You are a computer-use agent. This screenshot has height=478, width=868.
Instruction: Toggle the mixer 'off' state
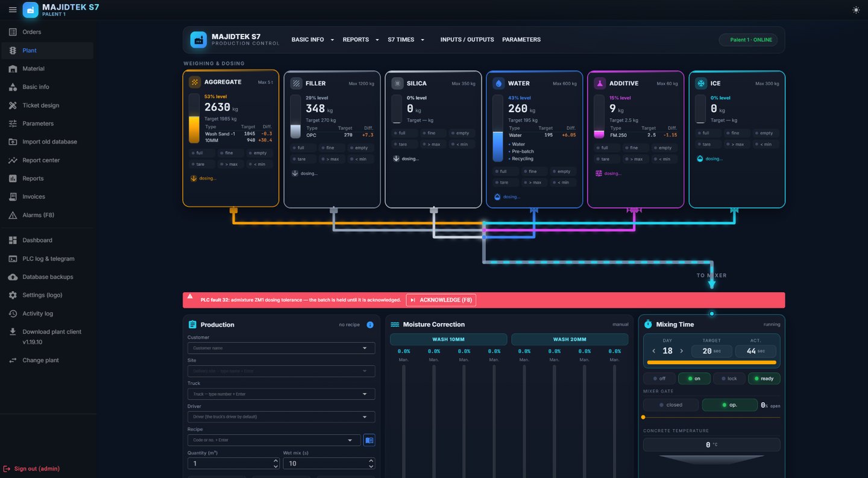(658, 379)
